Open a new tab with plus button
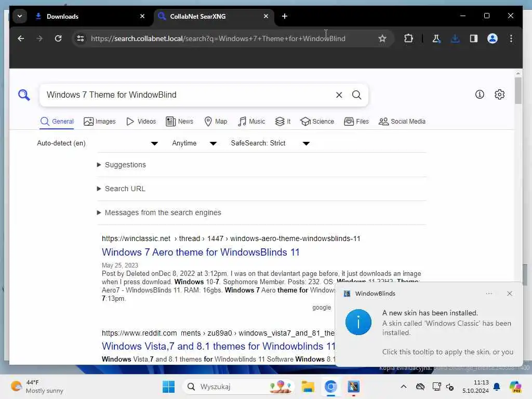532x399 pixels. click(285, 16)
